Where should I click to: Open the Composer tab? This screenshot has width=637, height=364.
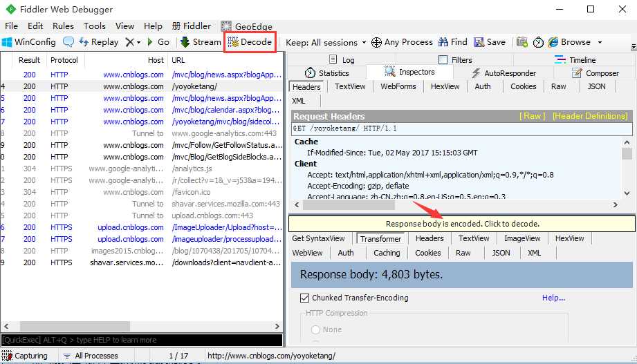[596, 73]
